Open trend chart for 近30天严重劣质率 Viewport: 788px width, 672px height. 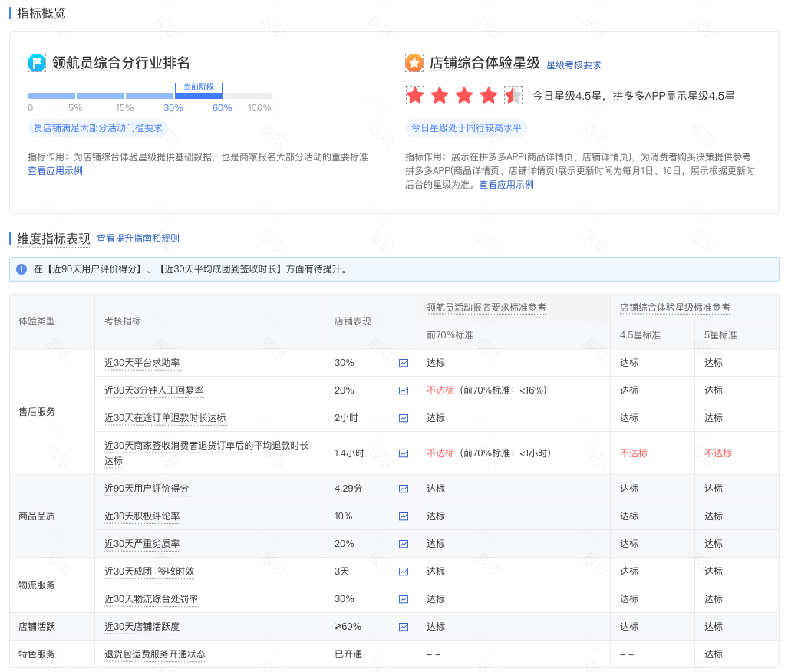pyautogui.click(x=403, y=543)
